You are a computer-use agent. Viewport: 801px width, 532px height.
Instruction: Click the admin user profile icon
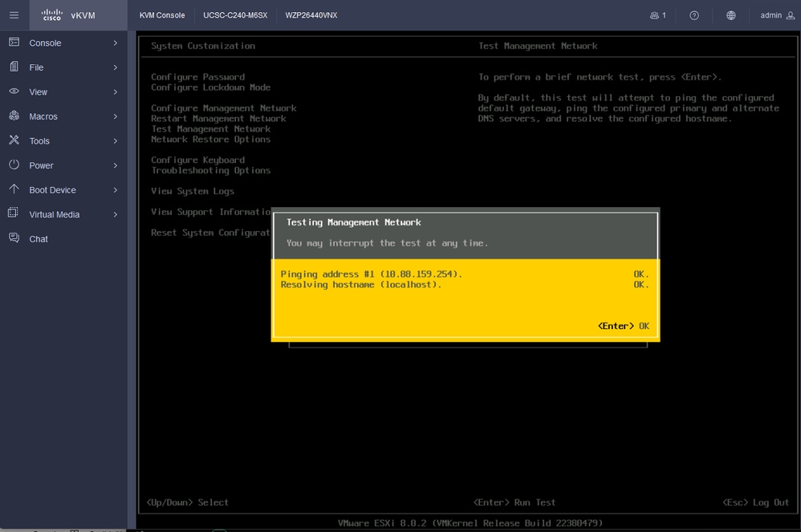(791, 15)
